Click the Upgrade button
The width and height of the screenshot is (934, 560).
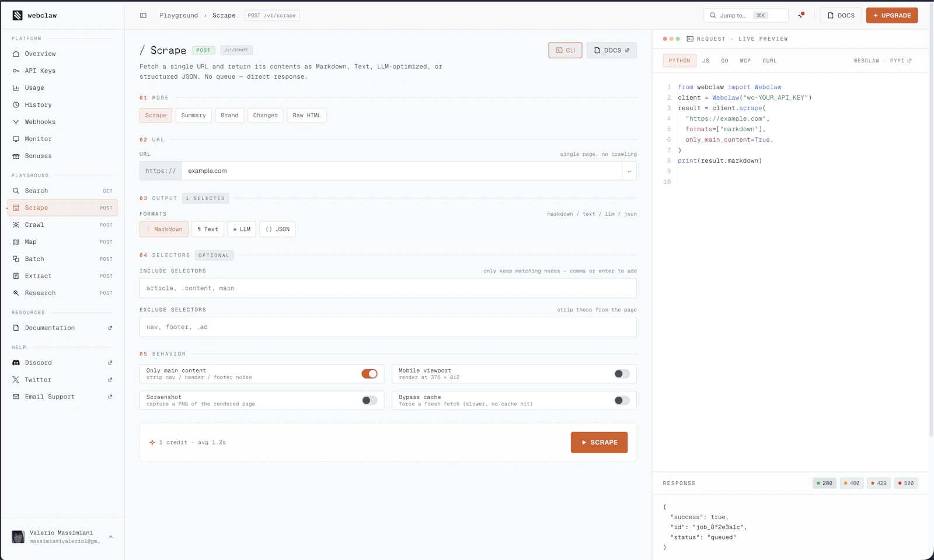pyautogui.click(x=892, y=16)
